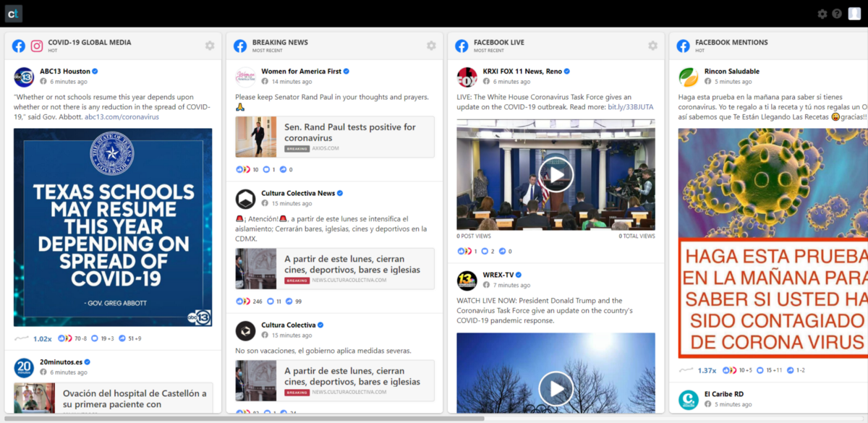Open Texas Schools May Resume image
Image resolution: width=868 pixels, height=423 pixels.
coord(113,228)
